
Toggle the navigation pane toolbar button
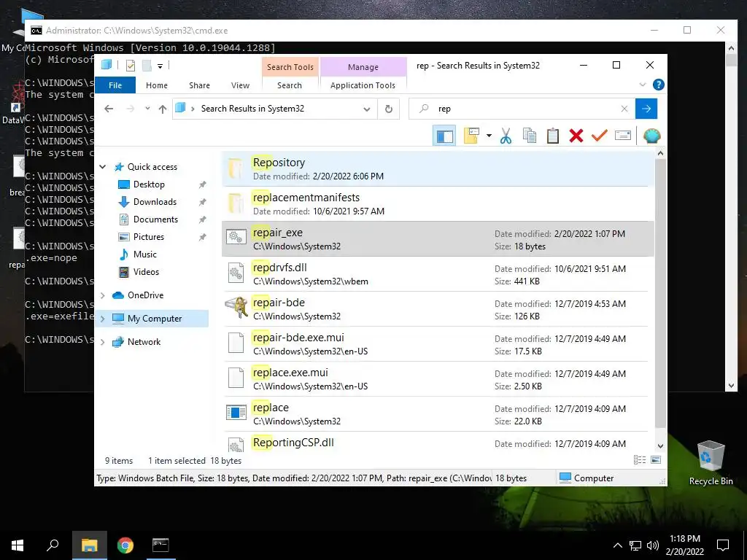tap(444, 136)
